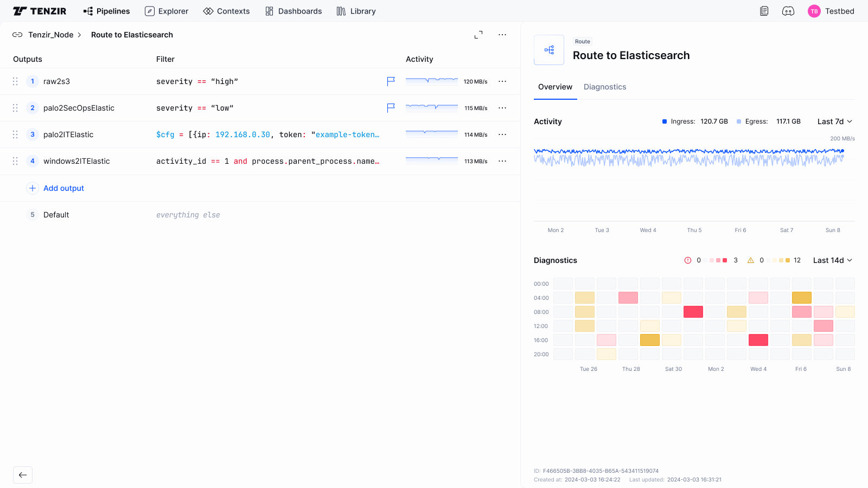Grab drag handle of windows2ITElastic row

pos(15,161)
